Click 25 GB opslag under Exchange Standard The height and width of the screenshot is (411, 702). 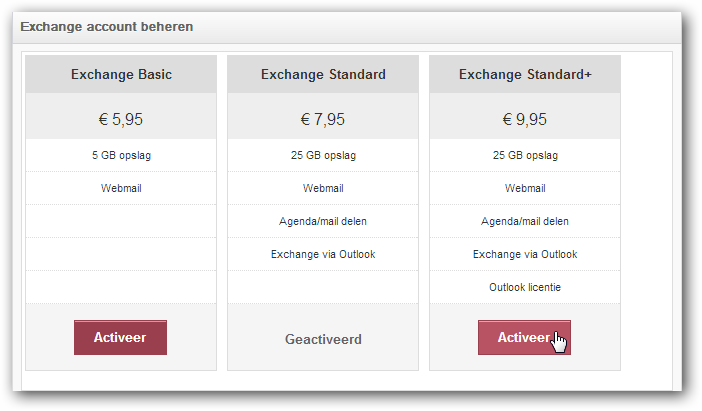click(323, 155)
